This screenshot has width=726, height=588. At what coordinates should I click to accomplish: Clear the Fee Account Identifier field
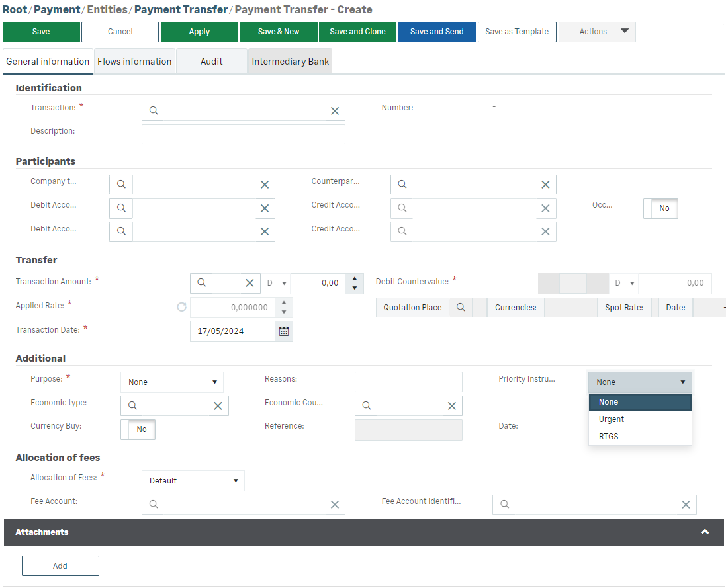686,505
